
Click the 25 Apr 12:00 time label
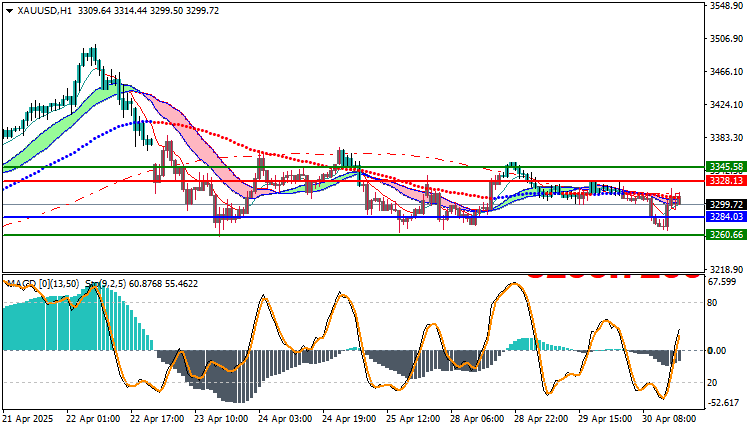coord(413,419)
